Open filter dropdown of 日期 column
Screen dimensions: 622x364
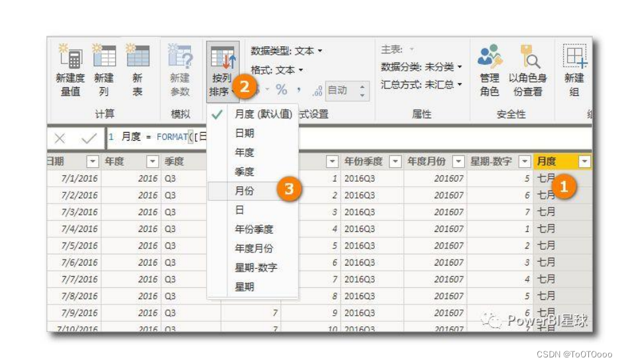(x=93, y=161)
